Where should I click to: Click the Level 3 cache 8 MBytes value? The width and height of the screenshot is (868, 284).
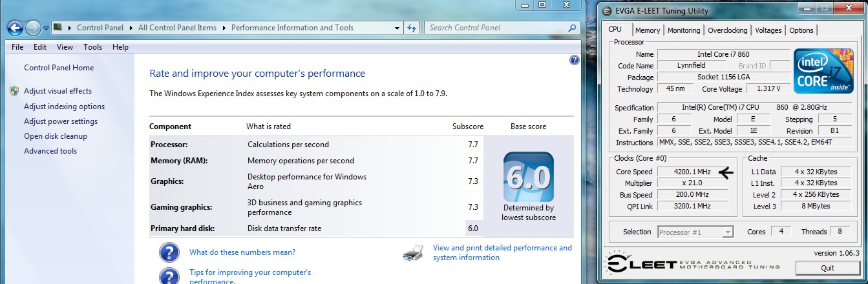(x=817, y=207)
